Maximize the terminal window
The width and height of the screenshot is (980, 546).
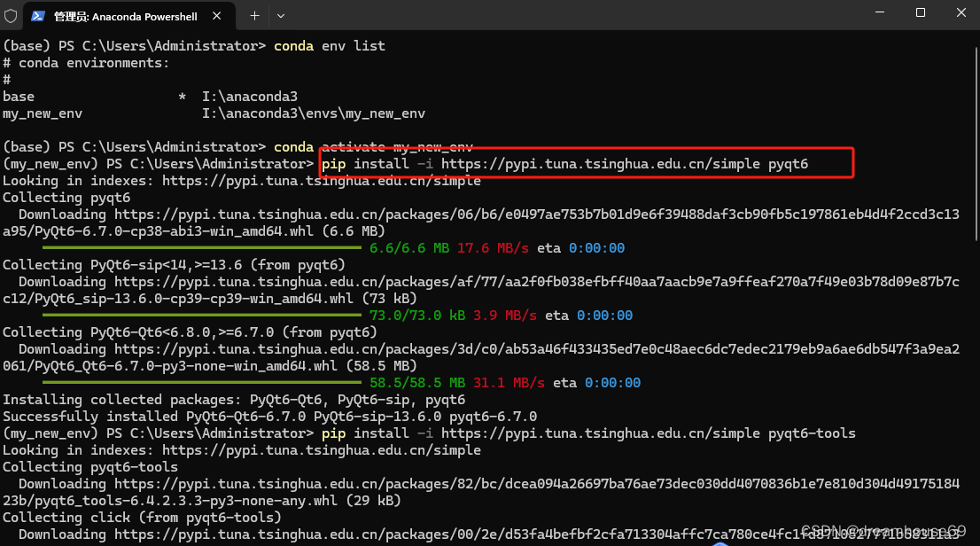[x=920, y=12]
